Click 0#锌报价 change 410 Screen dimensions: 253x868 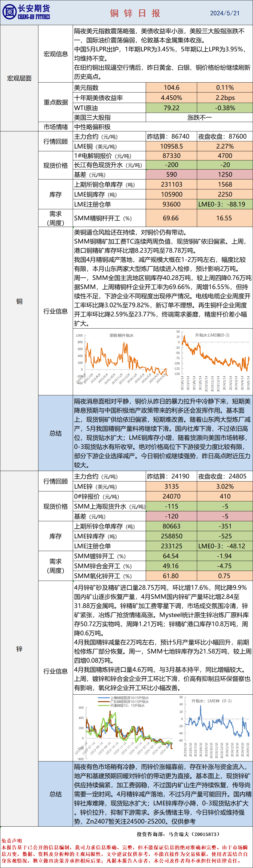click(225, 496)
